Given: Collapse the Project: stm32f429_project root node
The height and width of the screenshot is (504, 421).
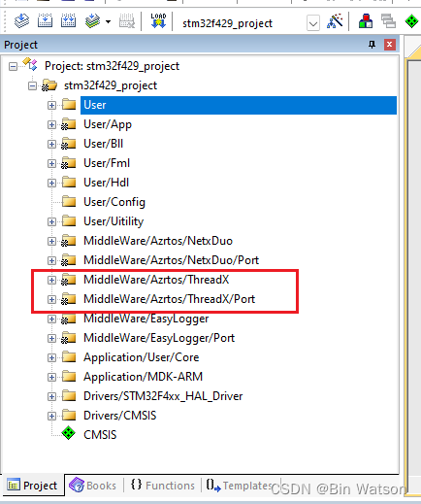Looking at the screenshot, I should click(x=13, y=67).
